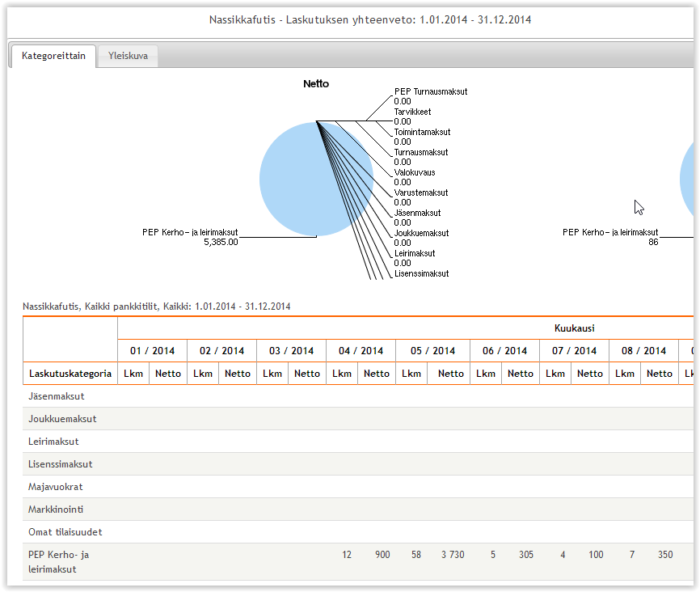Select the Tarvikkeet pie label
The height and width of the screenshot is (592, 700).
tap(412, 112)
